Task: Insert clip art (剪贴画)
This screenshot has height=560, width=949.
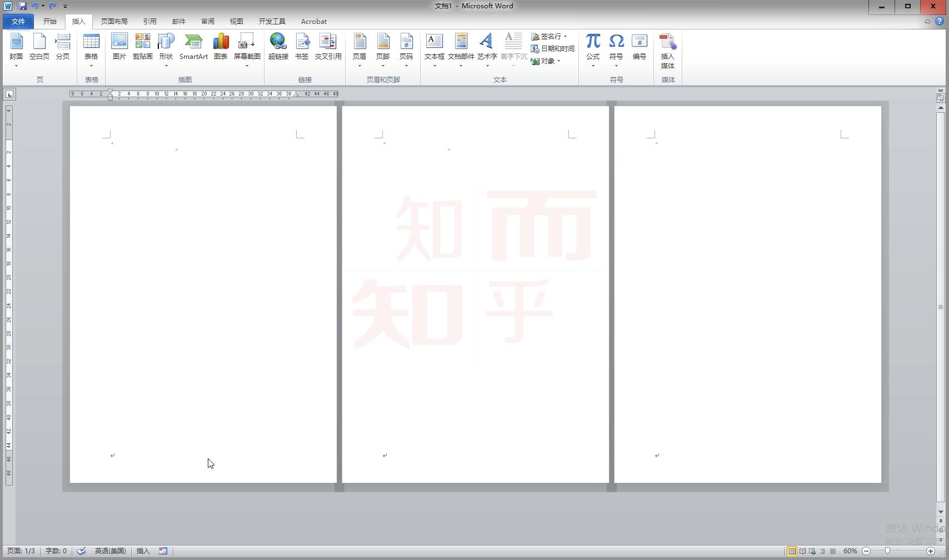Action: pos(142,47)
